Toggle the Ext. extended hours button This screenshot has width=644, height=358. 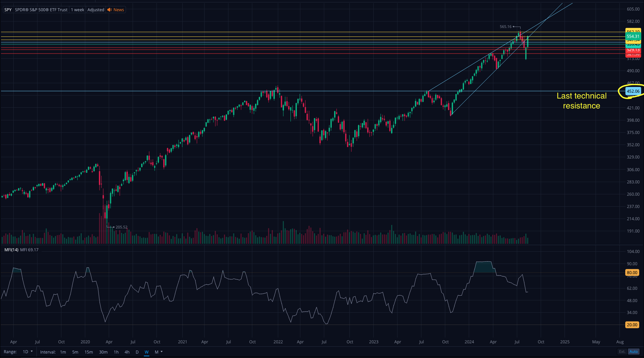(622, 352)
